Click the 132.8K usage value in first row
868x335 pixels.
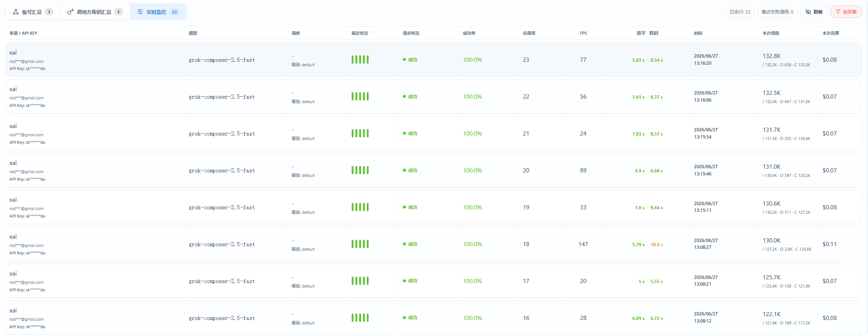772,56
